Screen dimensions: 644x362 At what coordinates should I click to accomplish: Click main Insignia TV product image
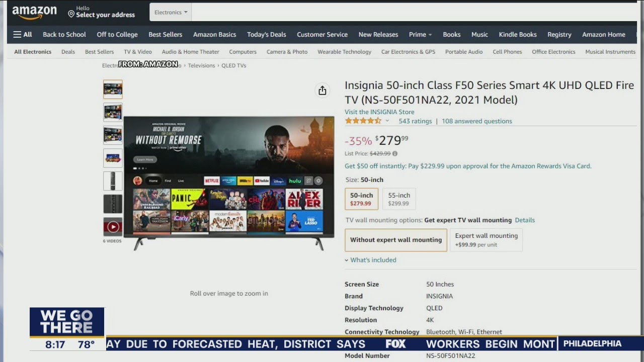pos(229,183)
